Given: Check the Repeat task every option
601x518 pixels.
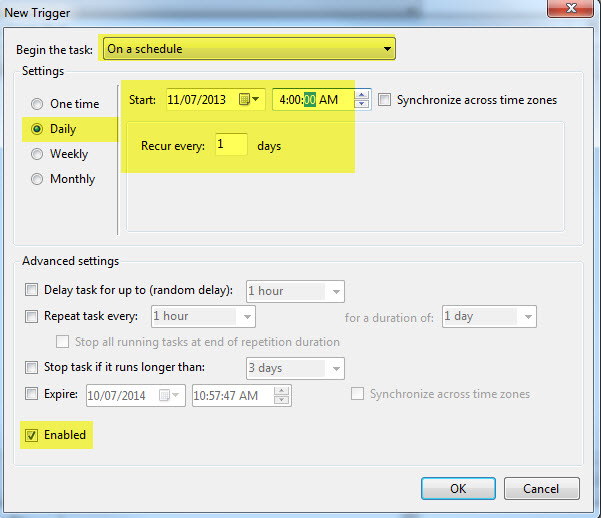Looking at the screenshot, I should (x=30, y=316).
